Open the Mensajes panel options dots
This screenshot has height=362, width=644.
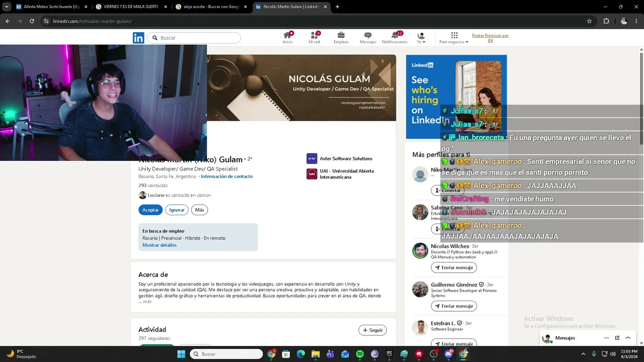point(606,338)
